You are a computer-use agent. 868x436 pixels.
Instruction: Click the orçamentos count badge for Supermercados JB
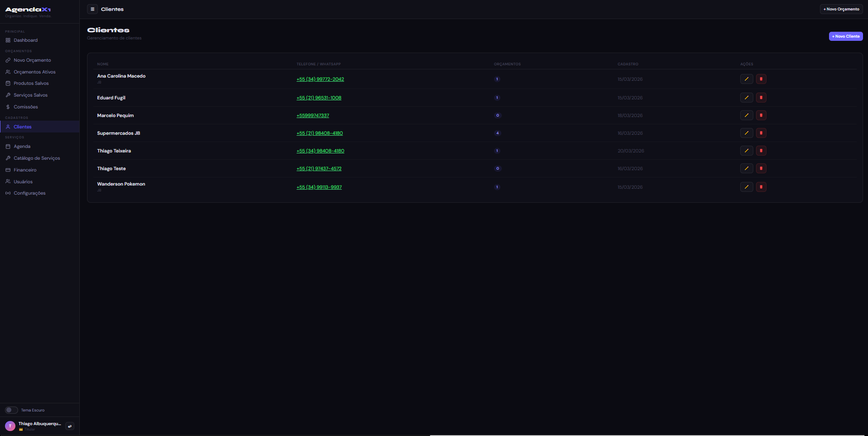[x=497, y=133]
